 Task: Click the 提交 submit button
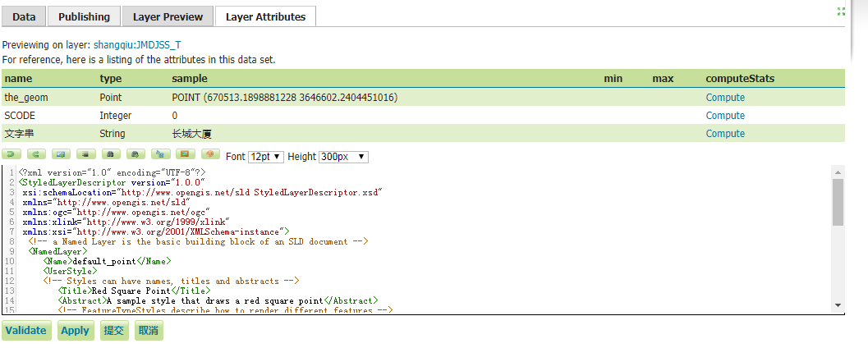114,330
